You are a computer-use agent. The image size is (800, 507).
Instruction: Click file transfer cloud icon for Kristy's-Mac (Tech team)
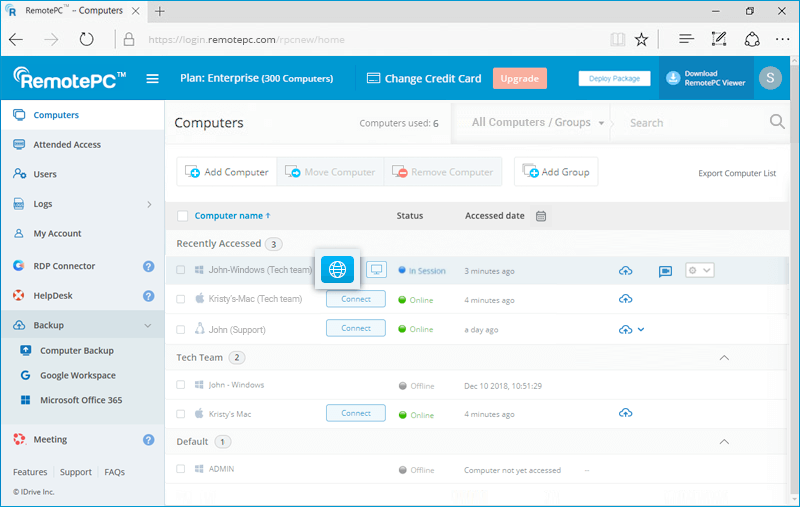tap(626, 299)
